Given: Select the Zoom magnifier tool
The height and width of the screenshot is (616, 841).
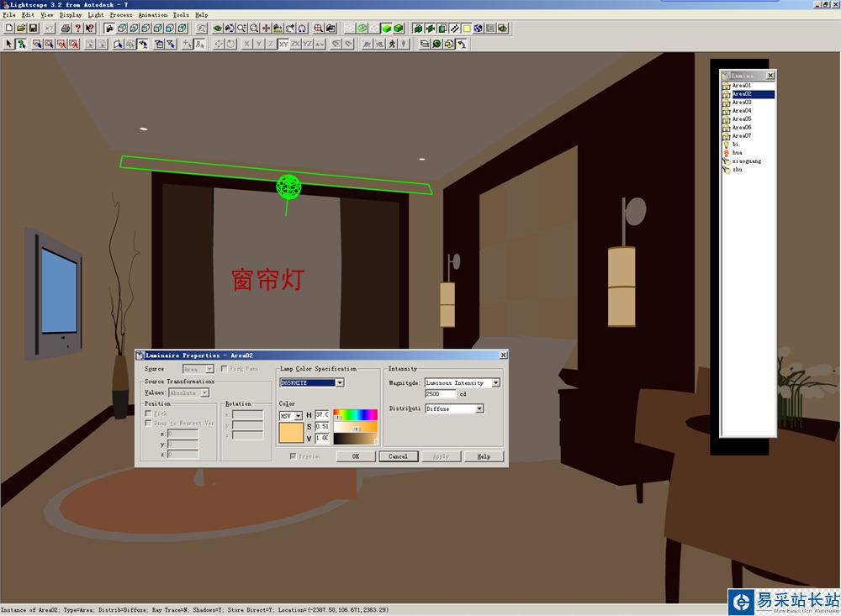Looking at the screenshot, I should 242,29.
